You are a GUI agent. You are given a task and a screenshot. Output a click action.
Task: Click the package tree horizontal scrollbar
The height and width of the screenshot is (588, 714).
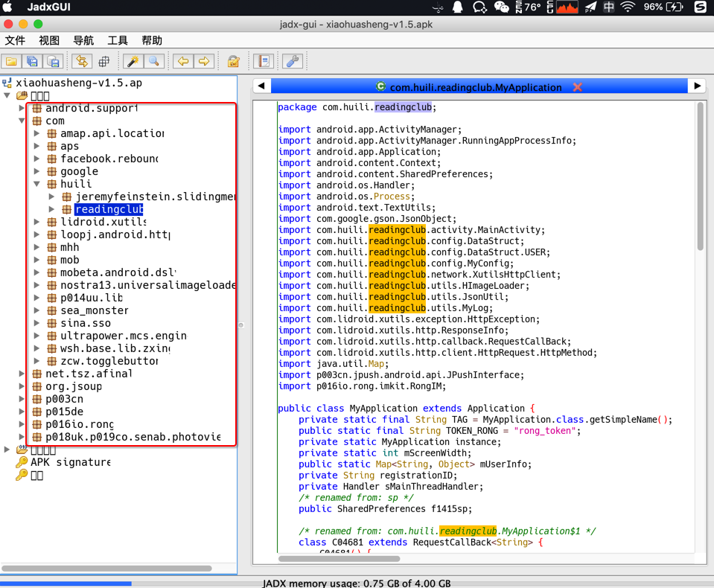pyautogui.click(x=107, y=569)
